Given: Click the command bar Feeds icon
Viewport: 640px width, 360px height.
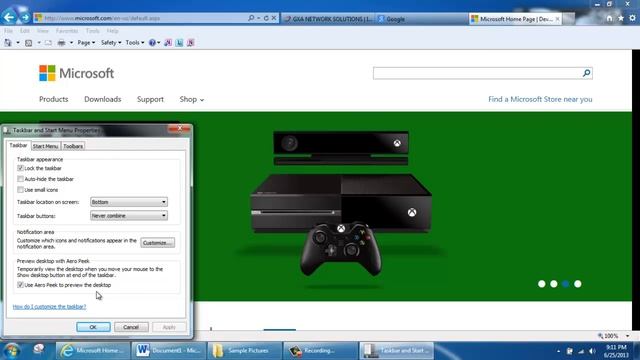Looking at the screenshot, I should (28, 42).
